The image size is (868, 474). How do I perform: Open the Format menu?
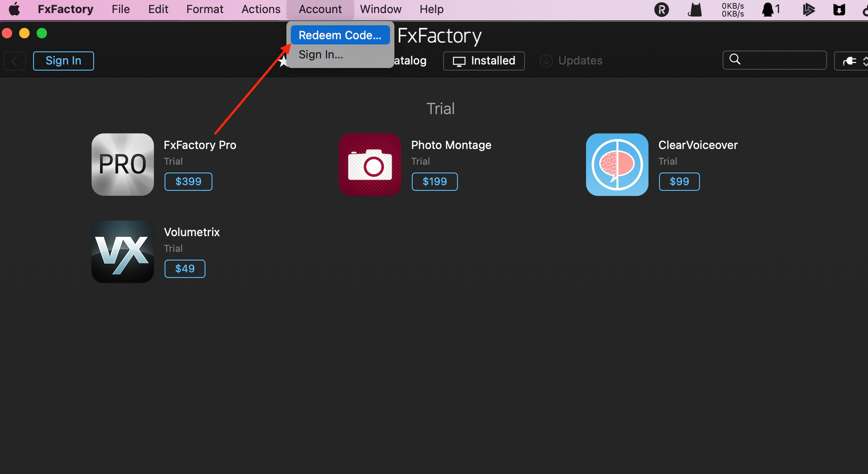point(205,9)
